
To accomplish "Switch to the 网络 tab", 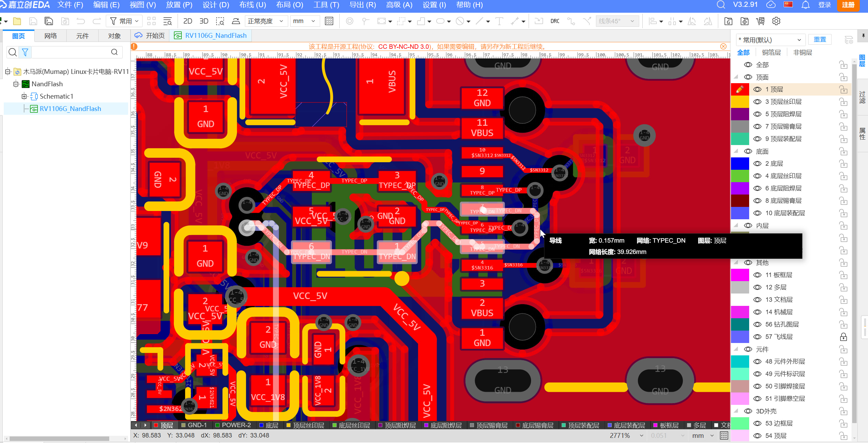I will coord(50,36).
